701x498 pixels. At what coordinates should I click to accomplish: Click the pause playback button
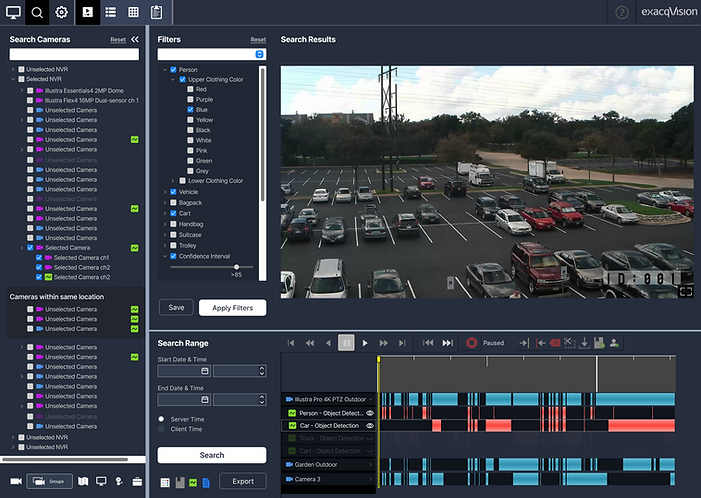(x=346, y=343)
